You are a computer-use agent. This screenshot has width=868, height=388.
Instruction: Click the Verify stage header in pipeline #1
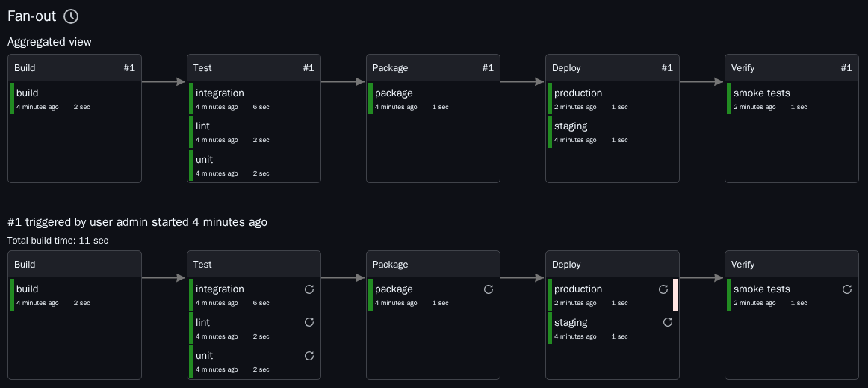pos(792,265)
